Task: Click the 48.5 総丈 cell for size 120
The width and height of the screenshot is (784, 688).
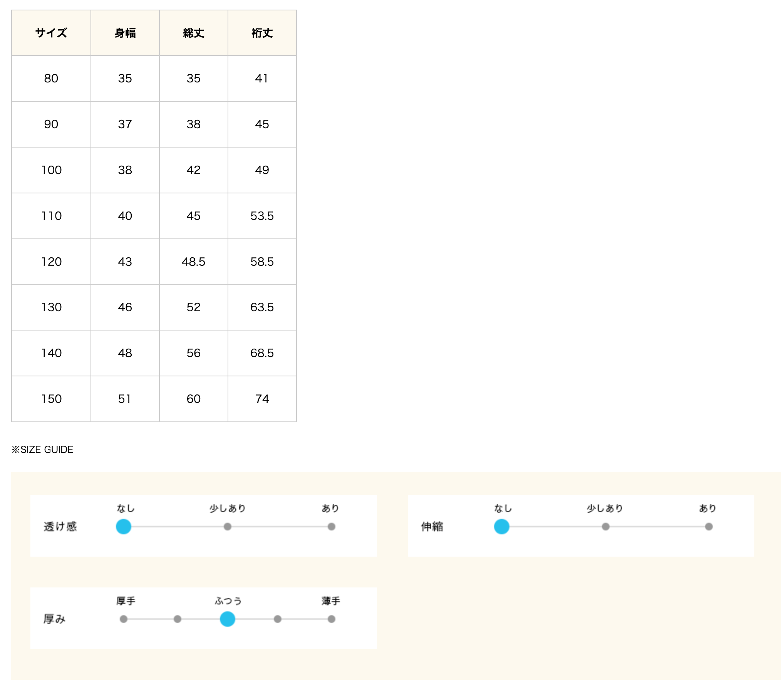Action: point(194,262)
